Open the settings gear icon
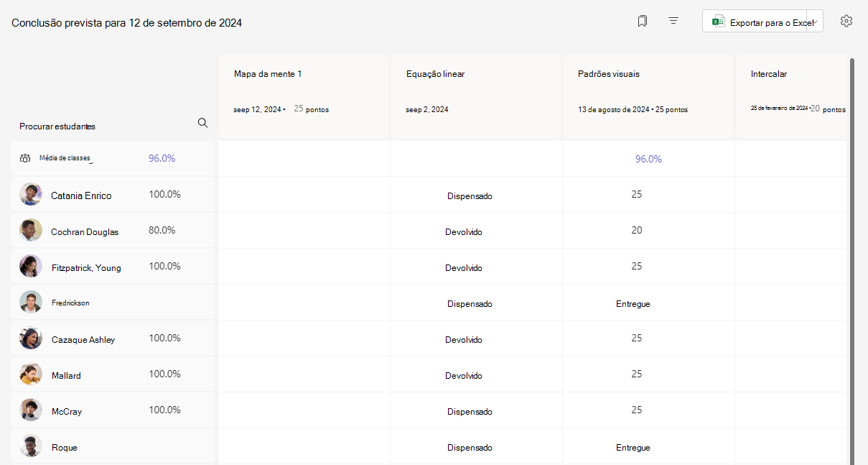Screen dimensions: 868x465 click(846, 21)
